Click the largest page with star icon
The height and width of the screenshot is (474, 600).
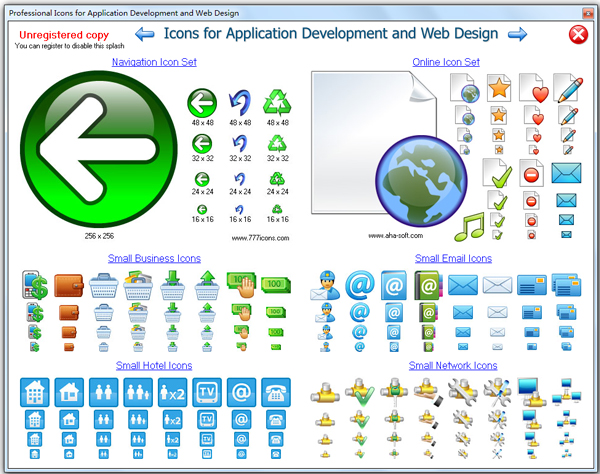tap(499, 88)
